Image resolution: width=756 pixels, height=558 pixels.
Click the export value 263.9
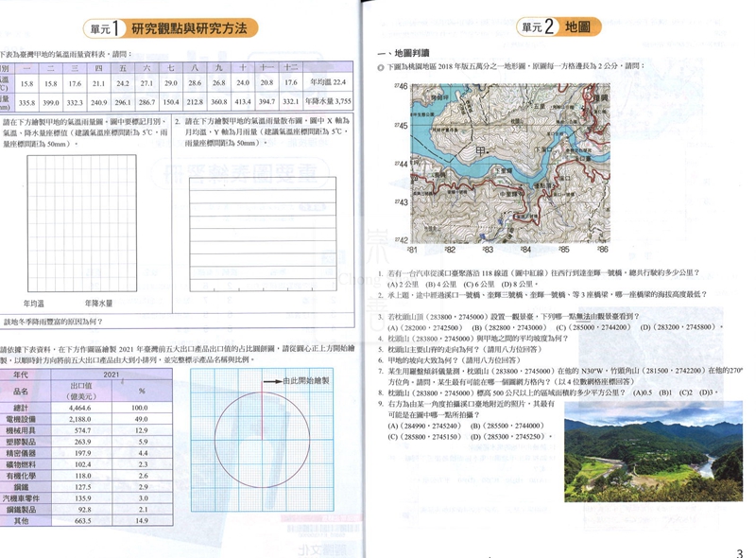coord(82,442)
